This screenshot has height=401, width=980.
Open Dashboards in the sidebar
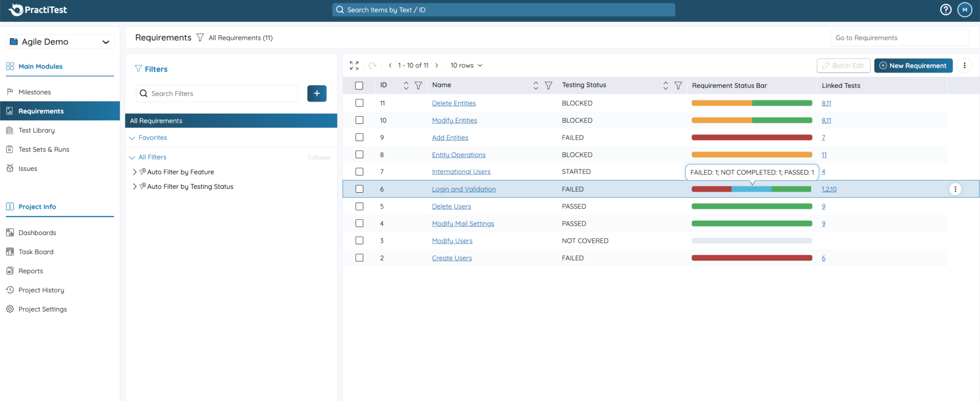click(x=37, y=233)
